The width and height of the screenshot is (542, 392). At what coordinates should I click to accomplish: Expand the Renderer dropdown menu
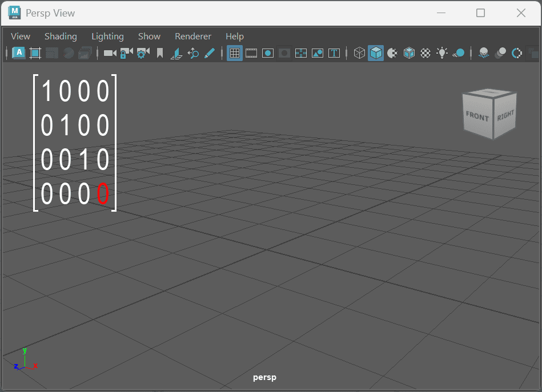tap(193, 36)
